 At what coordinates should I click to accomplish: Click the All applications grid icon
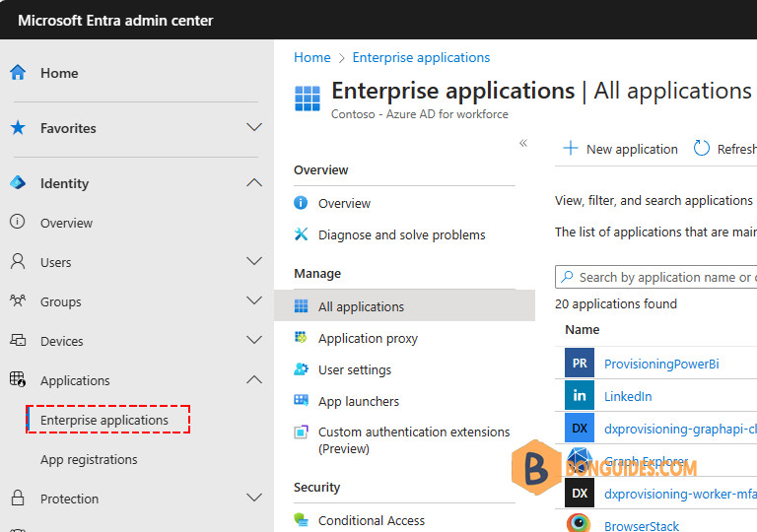(301, 306)
